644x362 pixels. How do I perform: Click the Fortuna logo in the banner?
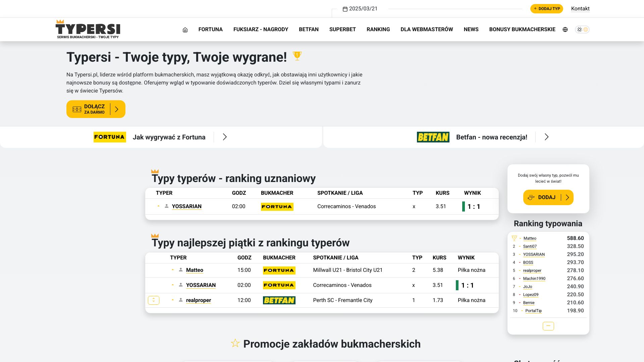(x=110, y=137)
